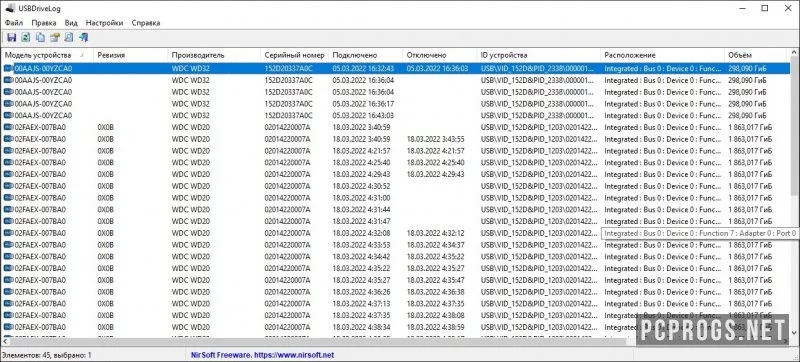Click the Save selected items toolbar icon
Screen dimensions: 800x362
pos(12,38)
